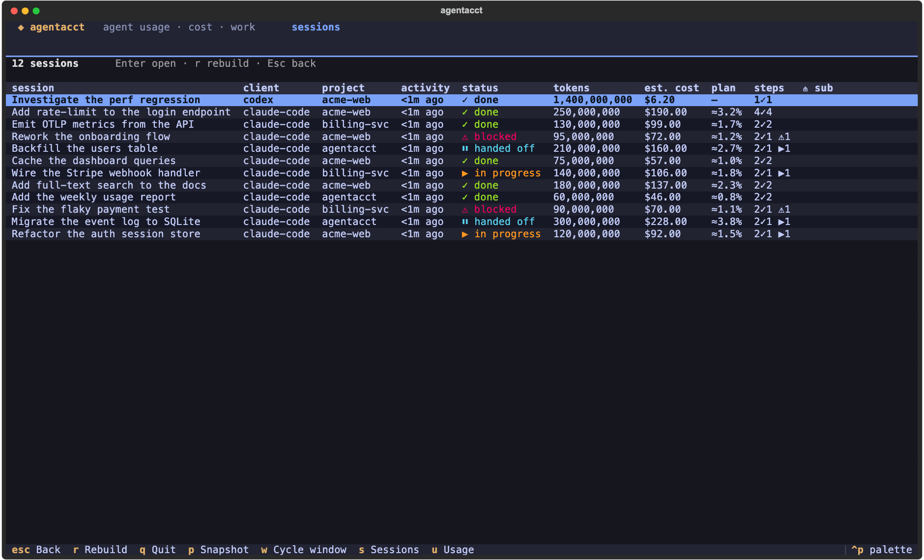Click the 4✓4 steps value

pos(763,112)
